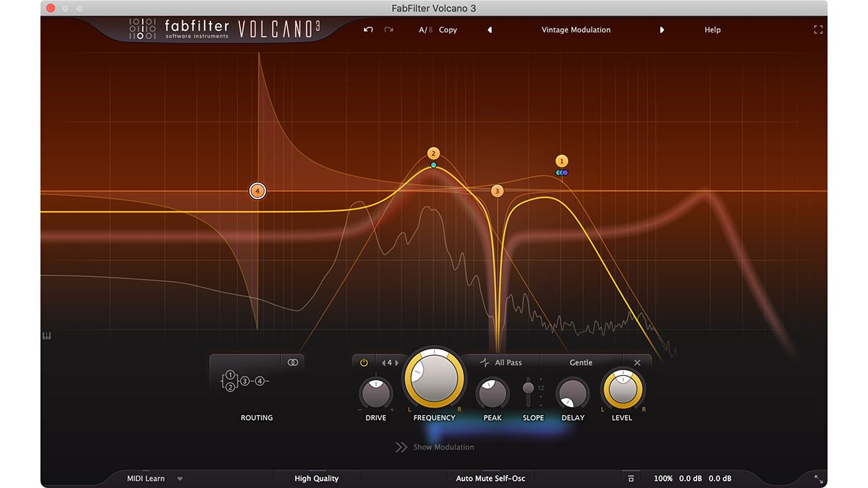Toggle Auto Mute Self-Osc

pyautogui.click(x=490, y=479)
